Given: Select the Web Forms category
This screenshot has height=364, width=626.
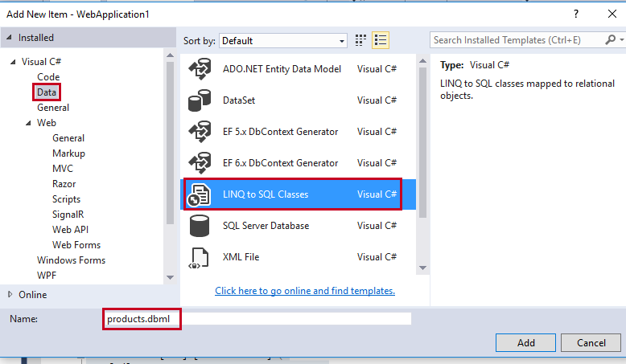Looking at the screenshot, I should click(x=76, y=245).
